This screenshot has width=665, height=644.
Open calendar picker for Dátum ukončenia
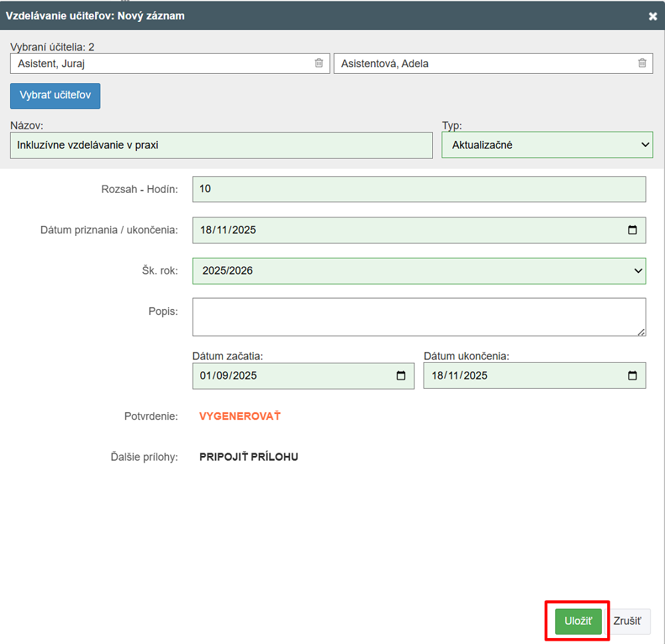point(632,376)
